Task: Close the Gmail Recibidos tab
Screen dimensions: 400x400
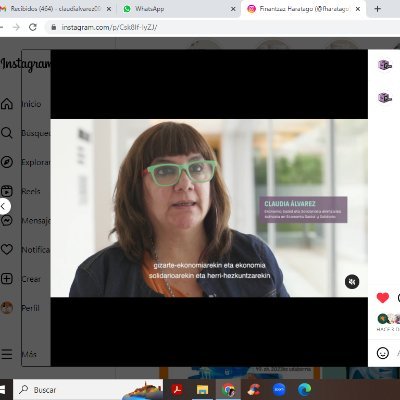Action: coord(109,9)
